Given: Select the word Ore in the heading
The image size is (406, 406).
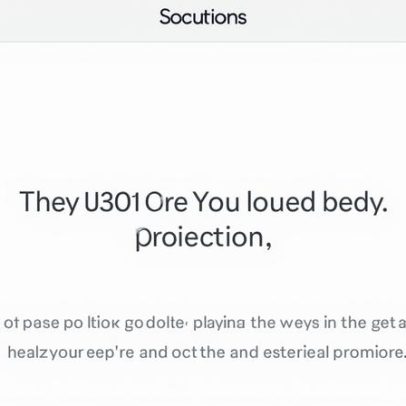Looking at the screenshot, I should 166,202.
